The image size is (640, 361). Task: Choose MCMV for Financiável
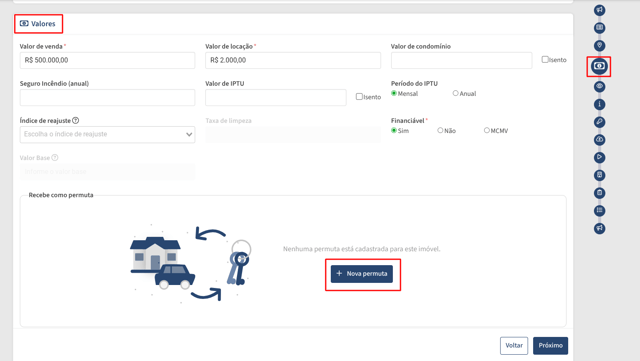487,130
